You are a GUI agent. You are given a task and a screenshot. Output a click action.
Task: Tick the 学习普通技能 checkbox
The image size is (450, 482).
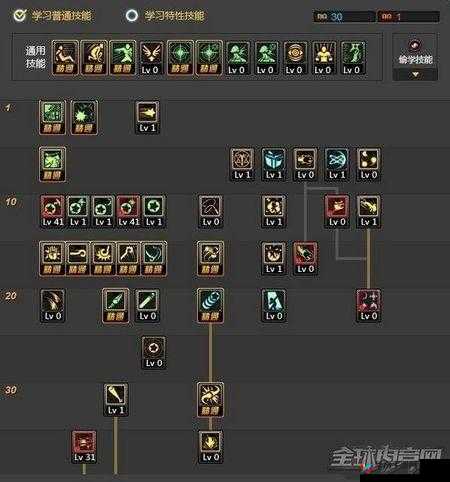19,15
